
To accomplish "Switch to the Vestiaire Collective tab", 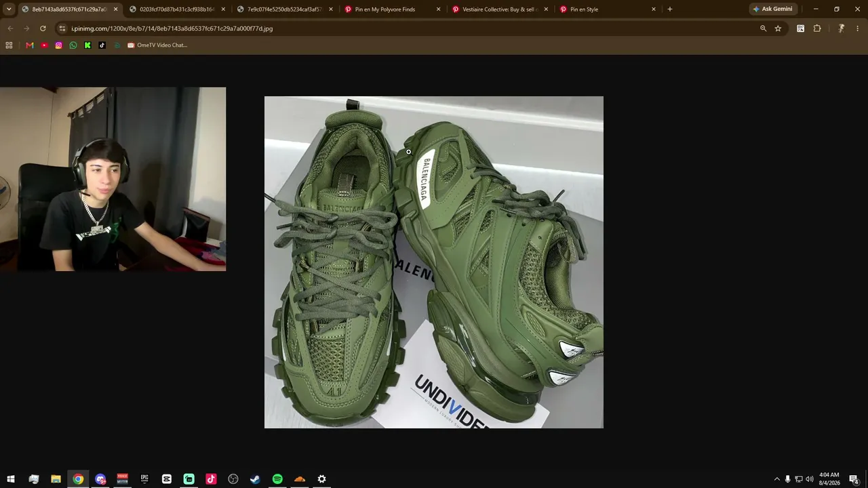I will pyautogui.click(x=500, y=9).
